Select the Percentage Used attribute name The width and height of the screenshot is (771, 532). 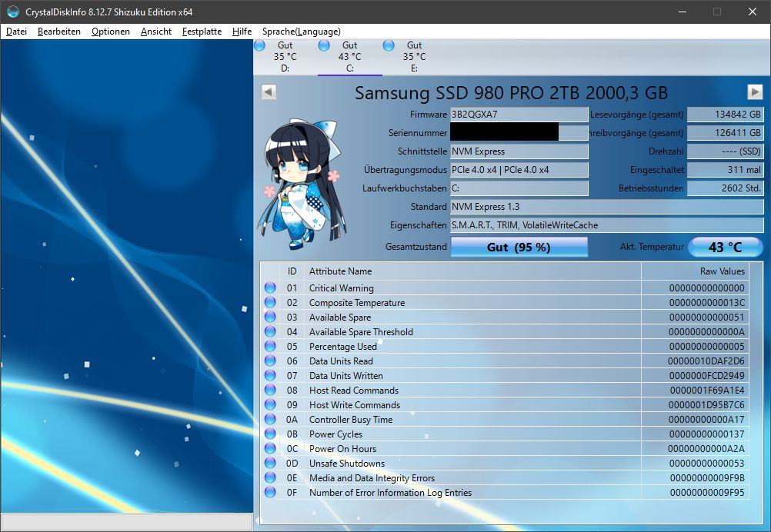point(342,346)
